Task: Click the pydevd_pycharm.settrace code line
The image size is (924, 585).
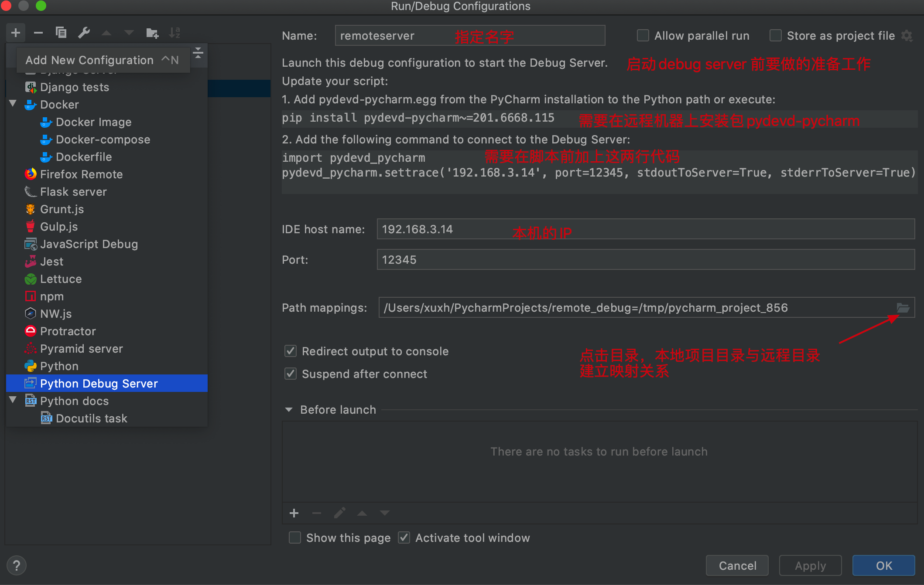Action: pos(599,173)
